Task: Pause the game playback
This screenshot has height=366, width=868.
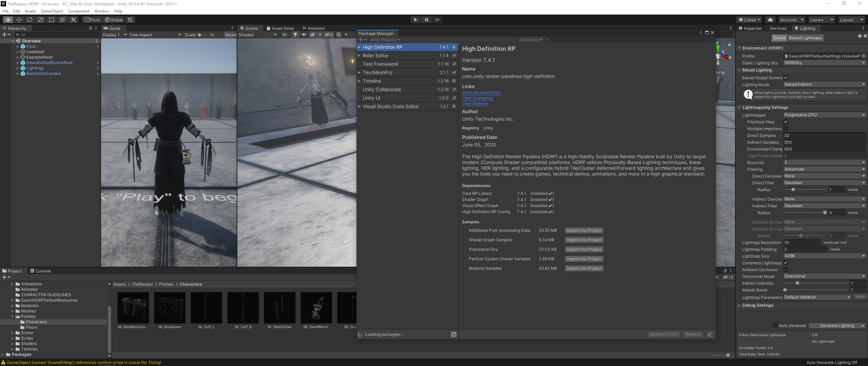Action: pos(426,20)
